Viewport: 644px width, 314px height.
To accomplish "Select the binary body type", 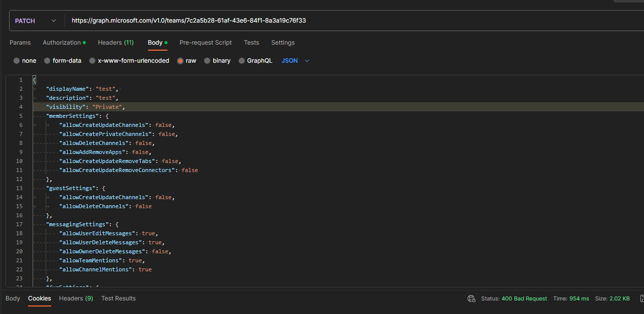I will tap(217, 60).
